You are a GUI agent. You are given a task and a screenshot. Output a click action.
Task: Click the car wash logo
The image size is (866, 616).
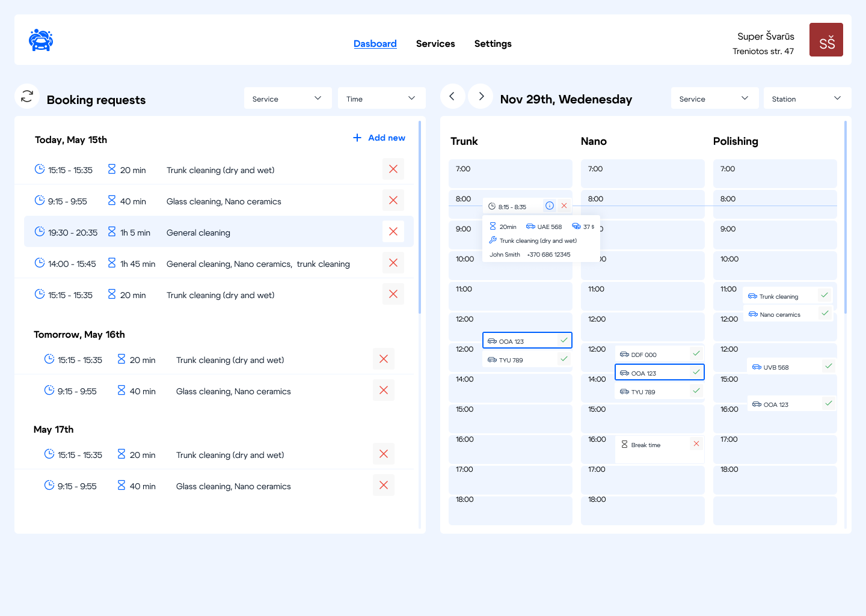[41, 40]
